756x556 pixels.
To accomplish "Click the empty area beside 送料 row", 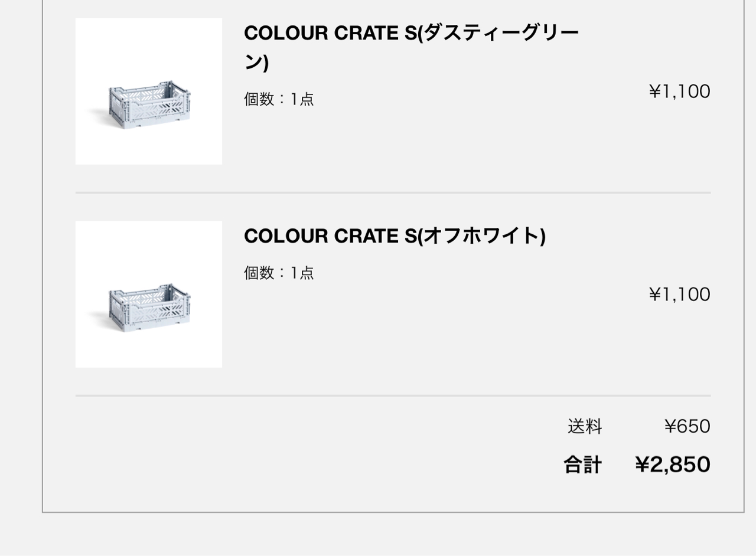I will click(319, 426).
